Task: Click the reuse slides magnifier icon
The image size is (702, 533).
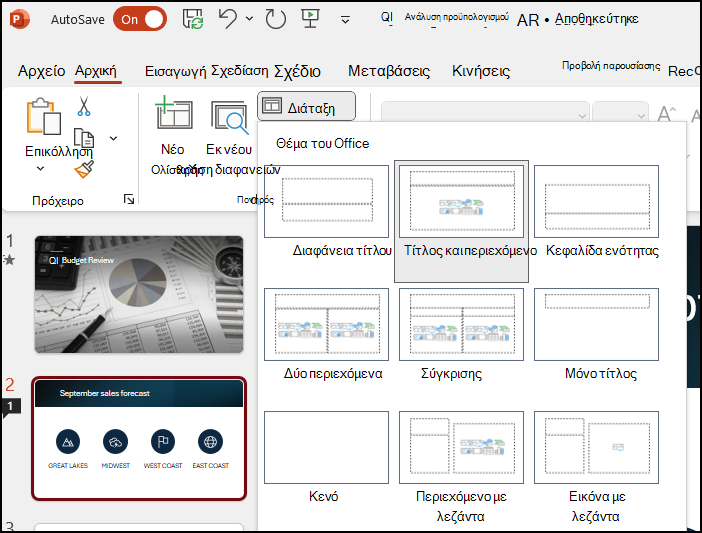Action: pos(230,117)
